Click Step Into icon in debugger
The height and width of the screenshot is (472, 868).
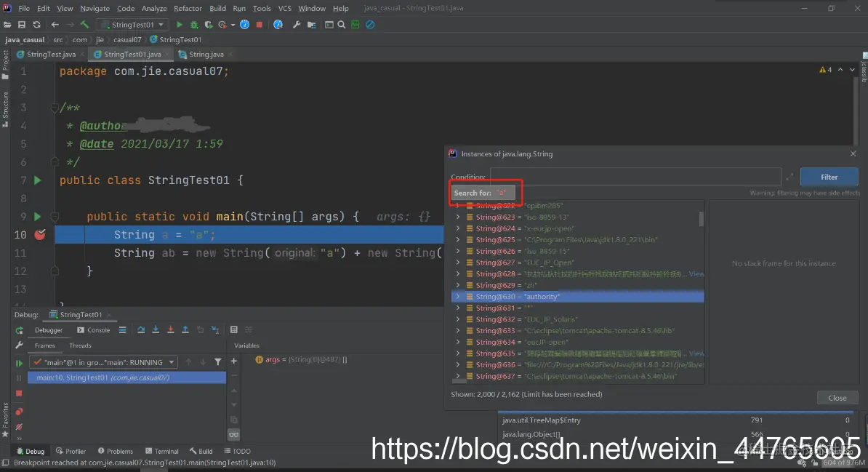tap(156, 329)
